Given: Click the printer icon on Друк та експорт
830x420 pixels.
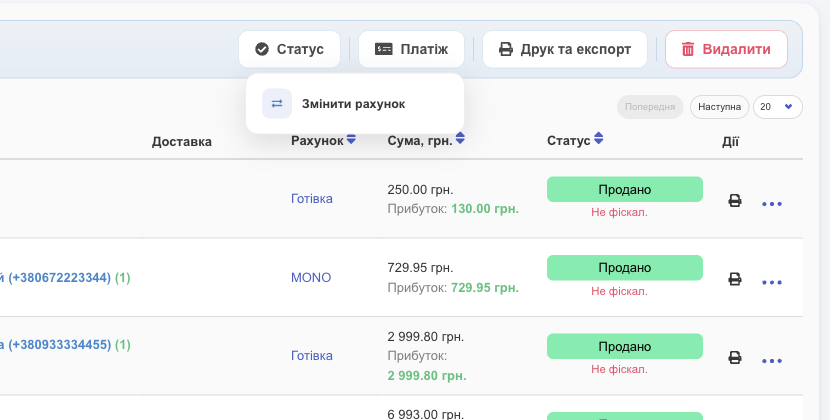Looking at the screenshot, I should [x=506, y=50].
